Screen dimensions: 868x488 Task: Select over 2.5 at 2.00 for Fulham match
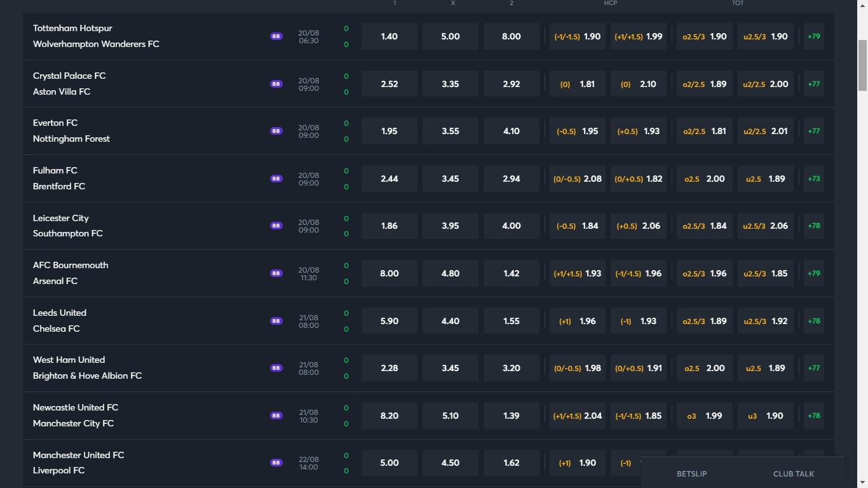pos(705,179)
